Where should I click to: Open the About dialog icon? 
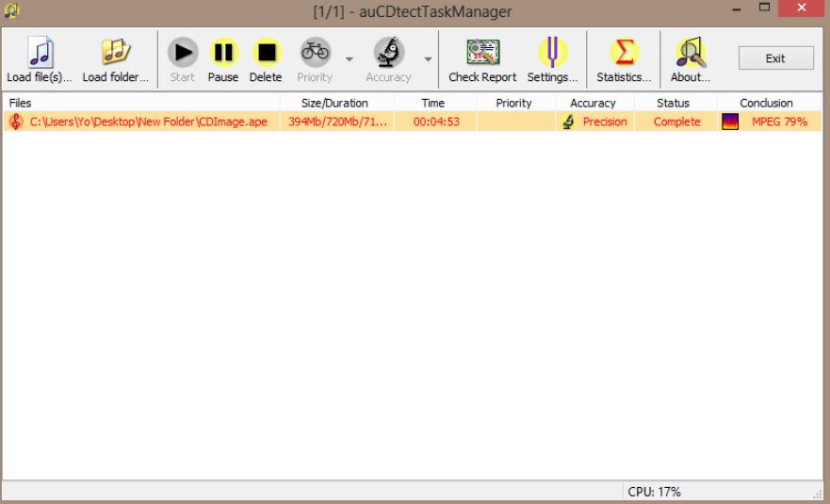tap(691, 52)
